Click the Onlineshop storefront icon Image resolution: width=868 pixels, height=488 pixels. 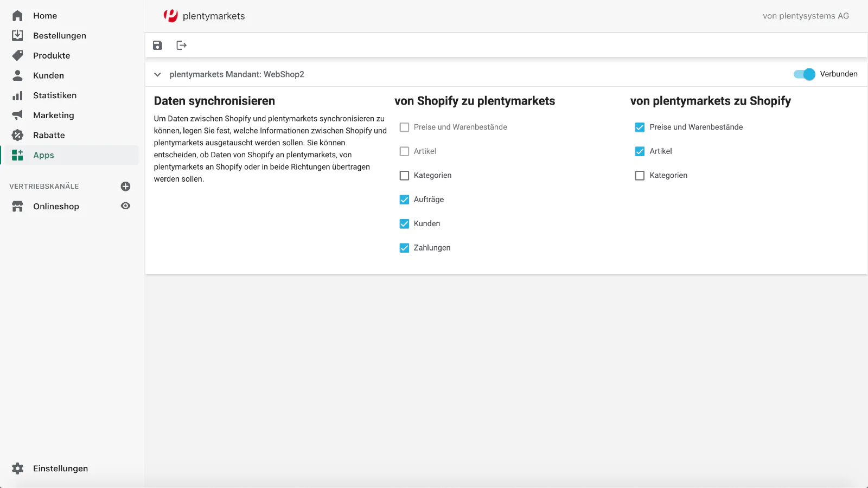click(17, 206)
